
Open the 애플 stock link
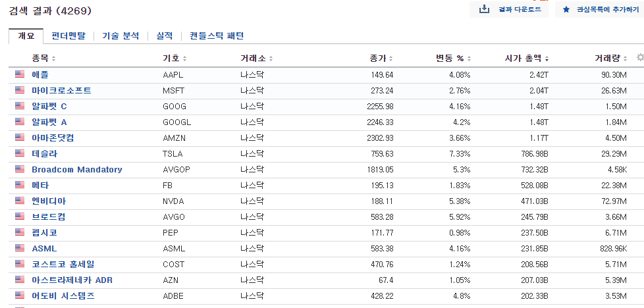(40, 75)
